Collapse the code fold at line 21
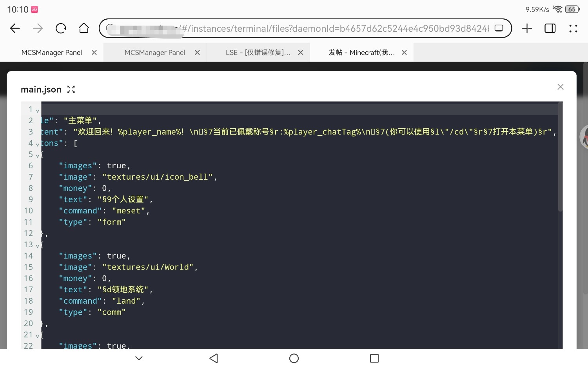This screenshot has height=368, width=588. (38, 336)
